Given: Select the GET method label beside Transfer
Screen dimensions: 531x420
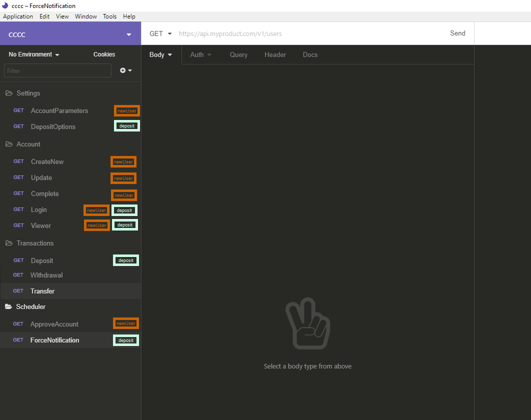Looking at the screenshot, I should [18, 290].
